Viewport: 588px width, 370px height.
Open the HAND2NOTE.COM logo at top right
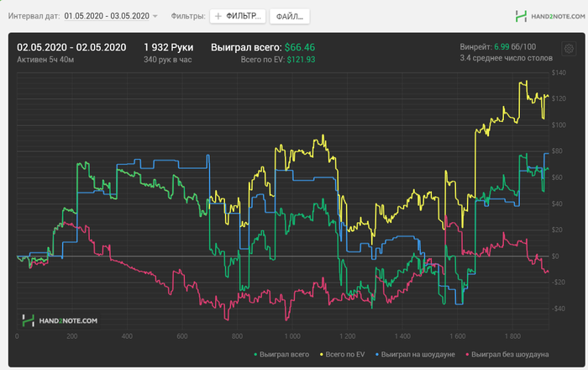pos(550,16)
